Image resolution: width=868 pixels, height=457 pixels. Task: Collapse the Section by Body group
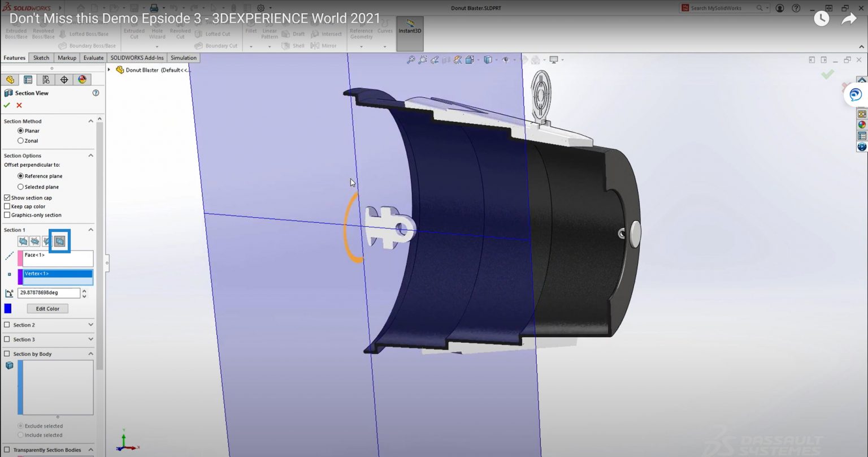pos(90,354)
